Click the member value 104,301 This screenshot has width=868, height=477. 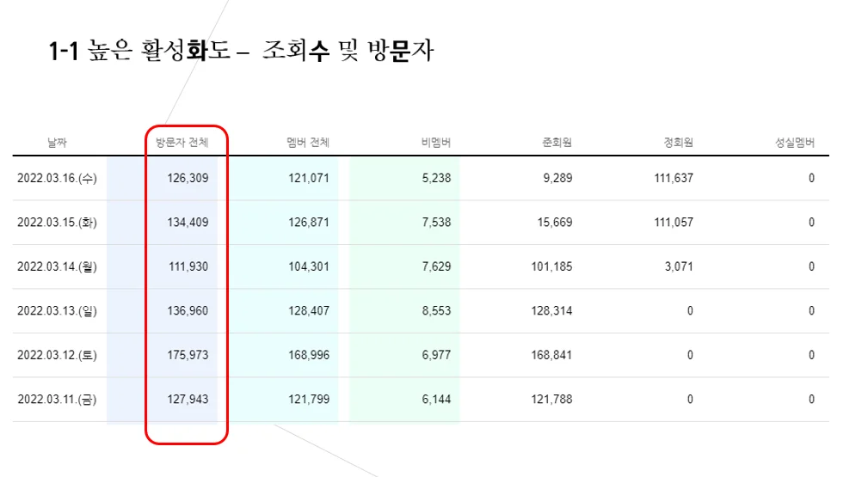[x=308, y=266]
